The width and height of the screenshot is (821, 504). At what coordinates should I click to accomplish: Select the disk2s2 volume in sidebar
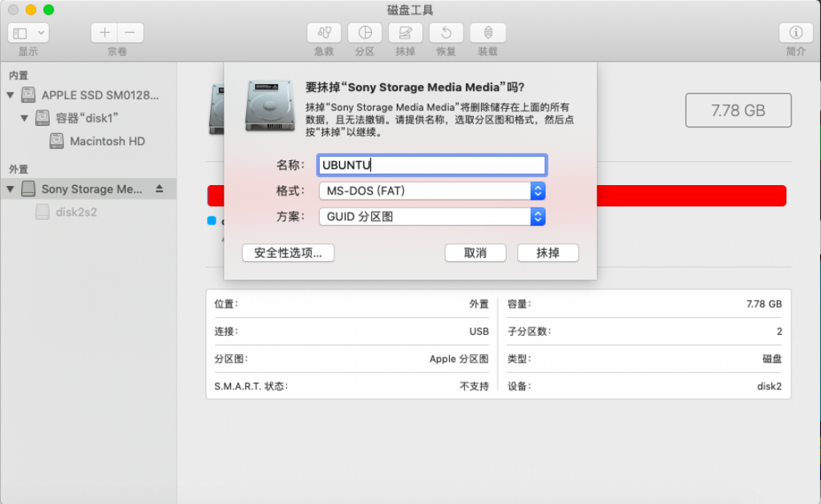coord(76,212)
